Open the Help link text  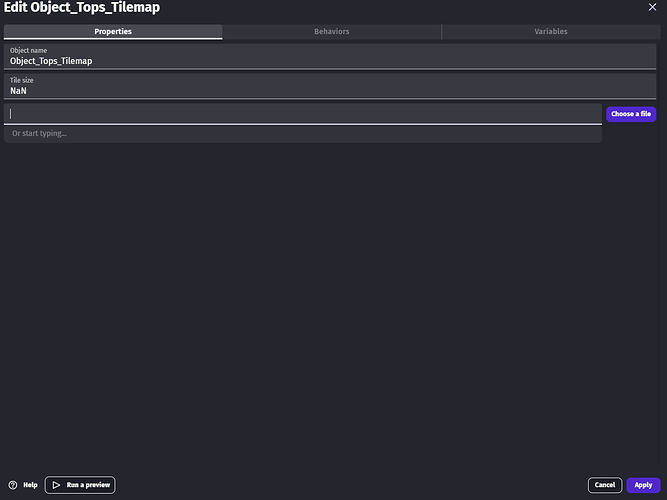tap(30, 485)
